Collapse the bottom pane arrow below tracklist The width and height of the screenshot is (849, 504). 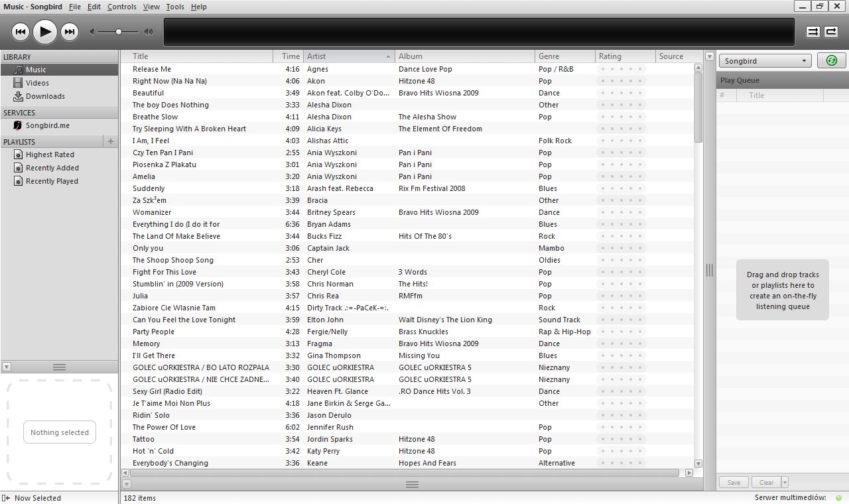126,484
